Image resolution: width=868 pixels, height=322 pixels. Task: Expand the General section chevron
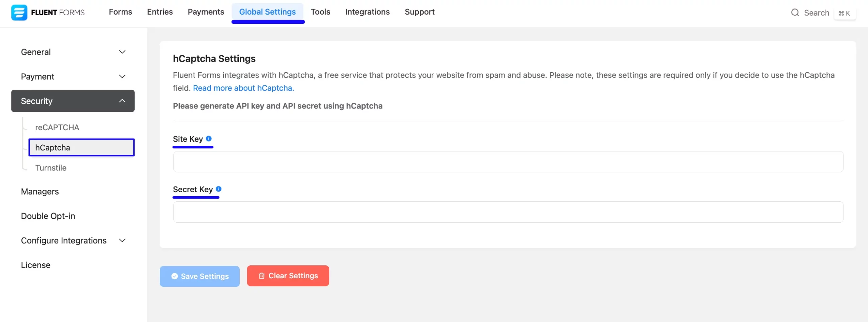coord(122,52)
